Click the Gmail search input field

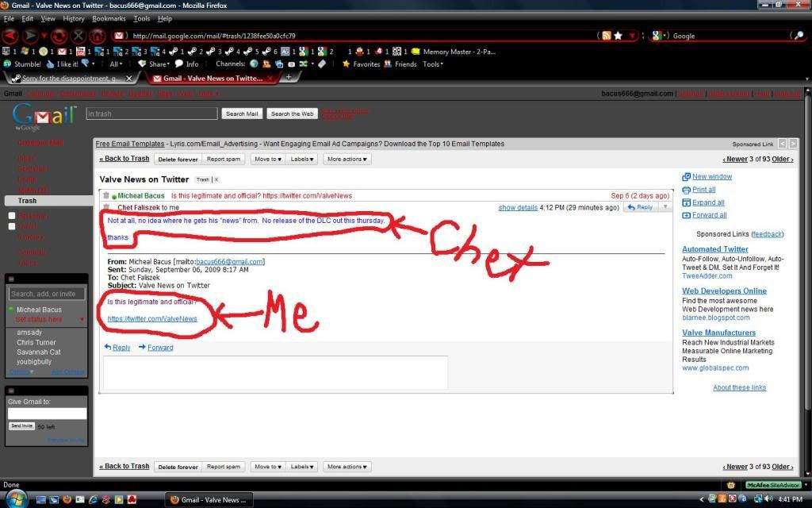(151, 114)
